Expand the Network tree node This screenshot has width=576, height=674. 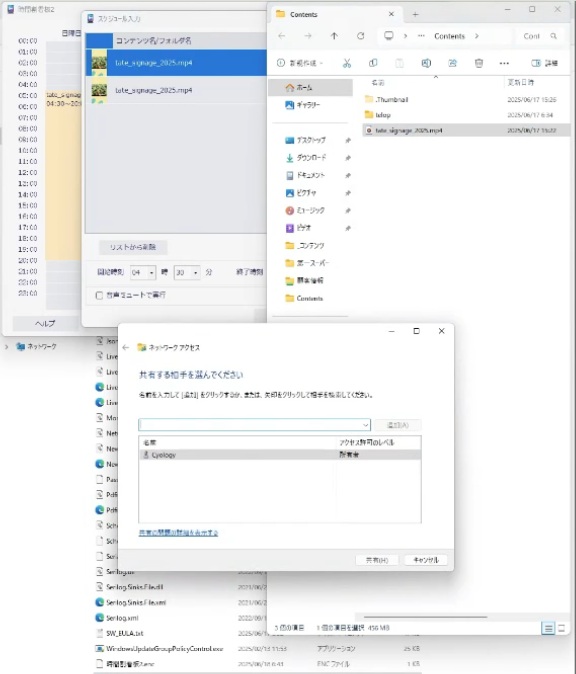pos(6,346)
